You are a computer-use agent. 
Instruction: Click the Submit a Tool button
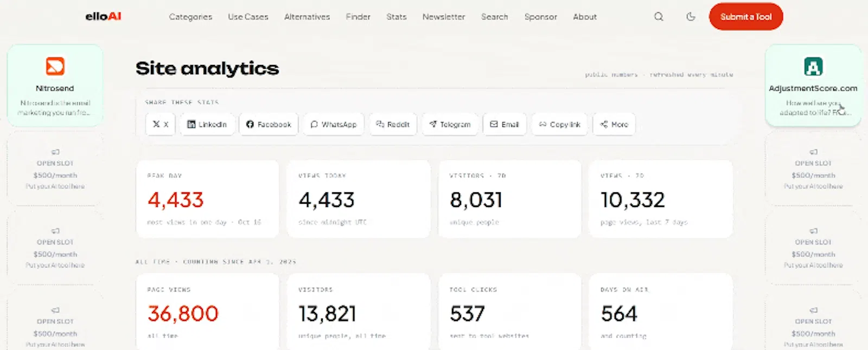[746, 17]
